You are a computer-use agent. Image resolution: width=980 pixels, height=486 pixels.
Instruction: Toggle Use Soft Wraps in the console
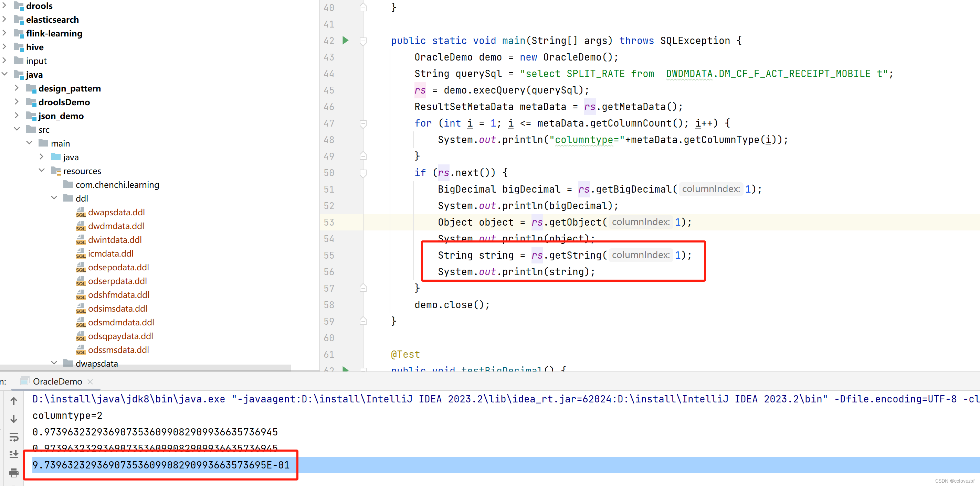pos(14,436)
